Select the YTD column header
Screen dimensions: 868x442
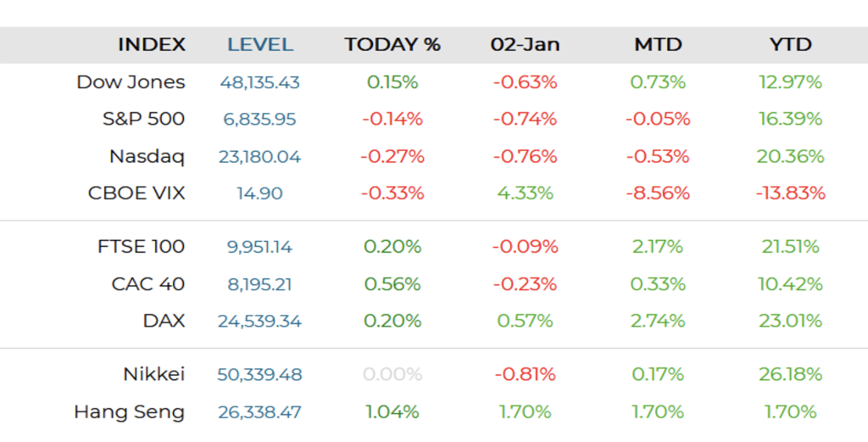(x=790, y=45)
